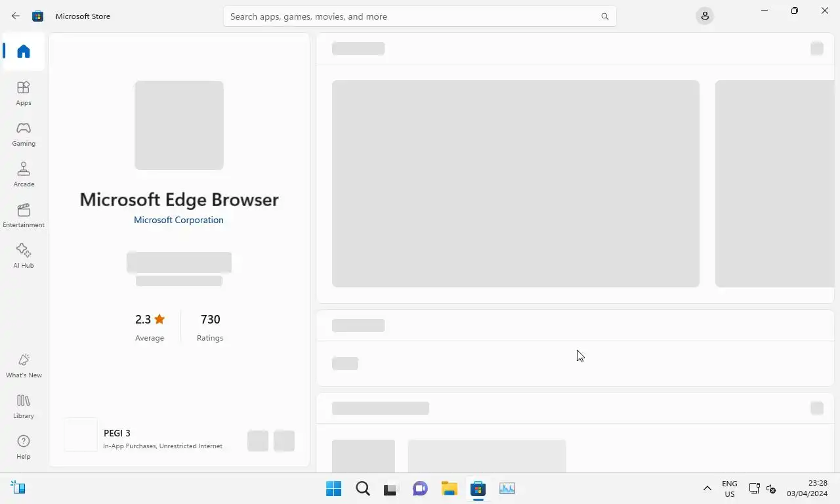Screen dimensions: 840x504
Task: Click the Microsoft Edge Browser title
Action: click(179, 199)
